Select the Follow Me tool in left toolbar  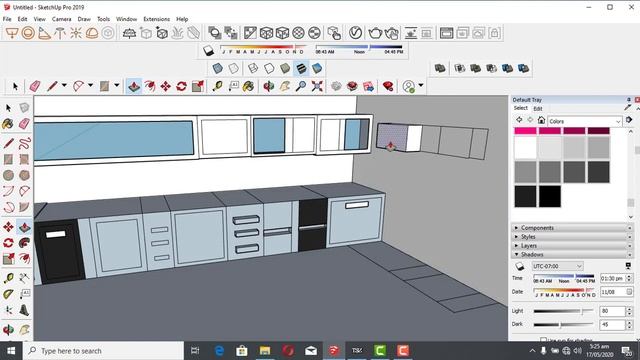[24, 243]
